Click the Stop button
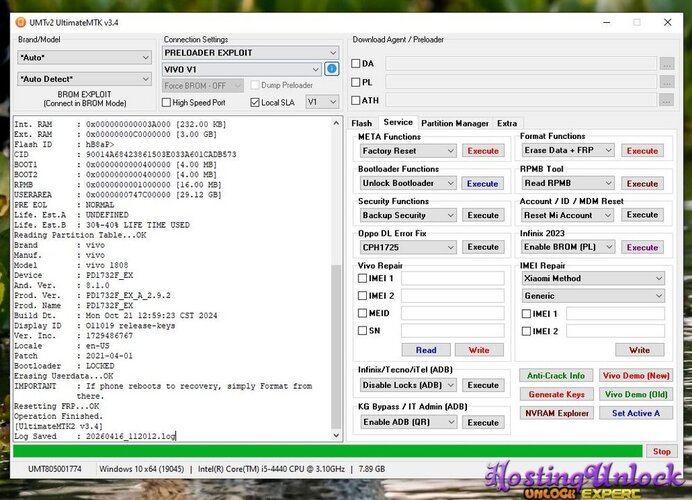Viewport: 692px width, 500px height. (x=662, y=451)
